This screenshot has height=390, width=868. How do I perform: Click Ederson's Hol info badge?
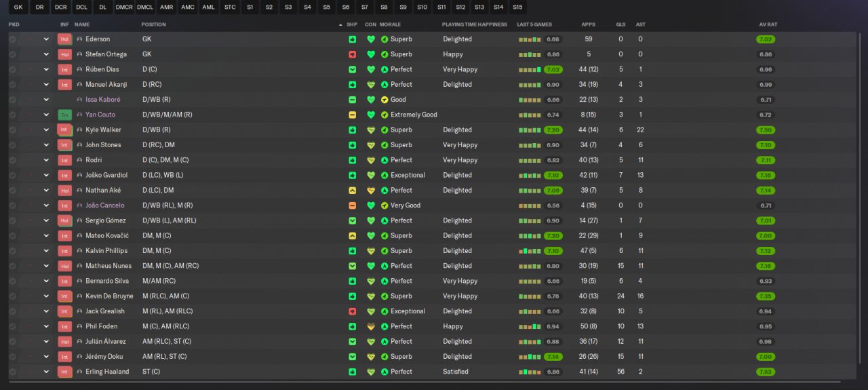(64, 39)
